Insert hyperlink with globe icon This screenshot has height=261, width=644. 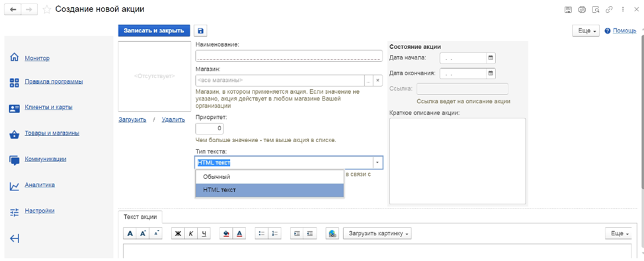pos(333,233)
